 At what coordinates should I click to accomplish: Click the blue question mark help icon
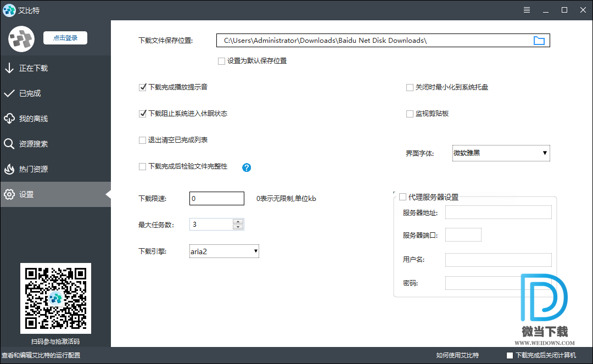click(x=247, y=167)
